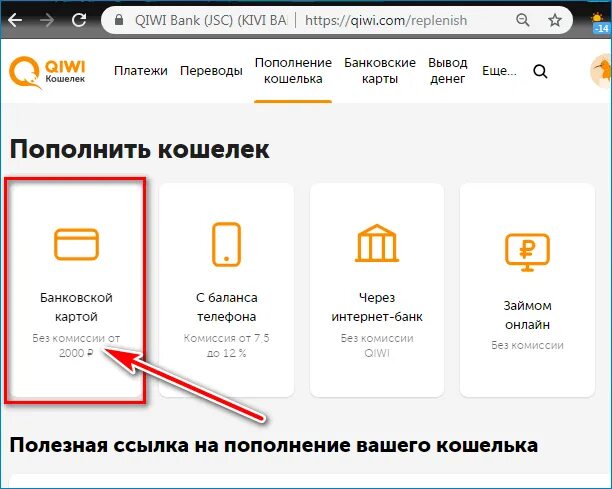
Task: Go back with the browser back arrow
Action: [15, 20]
